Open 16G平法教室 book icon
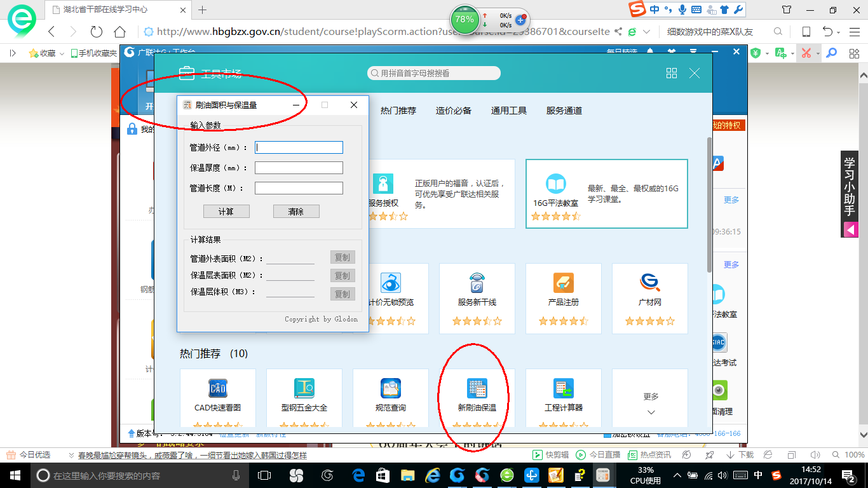 (x=556, y=184)
